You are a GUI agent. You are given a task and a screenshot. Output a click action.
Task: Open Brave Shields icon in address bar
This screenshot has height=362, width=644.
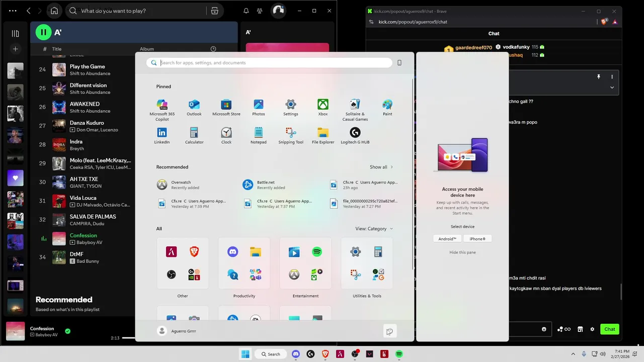604,22
